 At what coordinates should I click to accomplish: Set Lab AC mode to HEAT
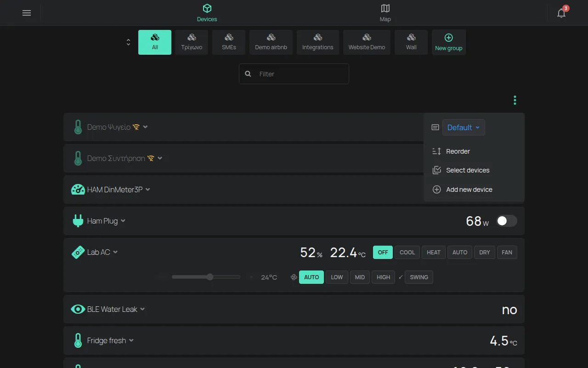point(434,252)
